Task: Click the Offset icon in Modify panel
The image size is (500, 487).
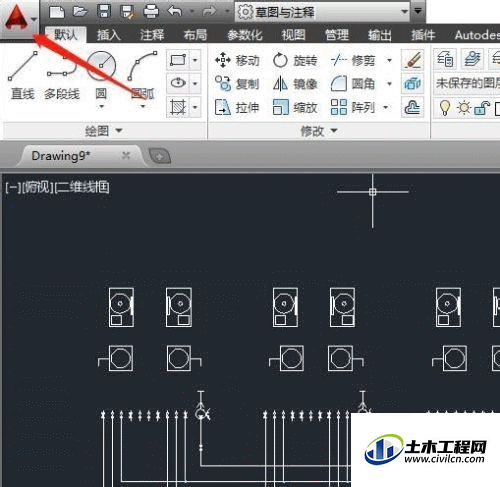Action: [413, 107]
